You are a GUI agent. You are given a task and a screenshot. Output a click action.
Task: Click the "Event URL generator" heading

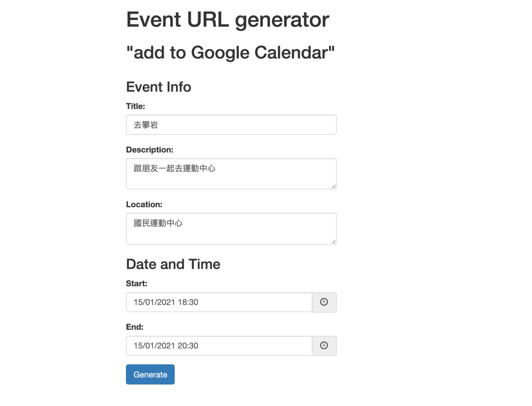coord(227,20)
